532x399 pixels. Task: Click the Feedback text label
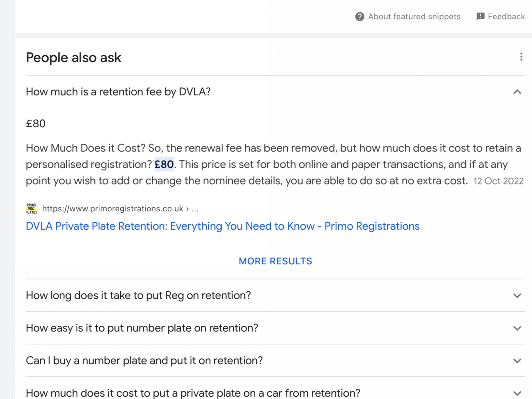pyautogui.click(x=506, y=16)
